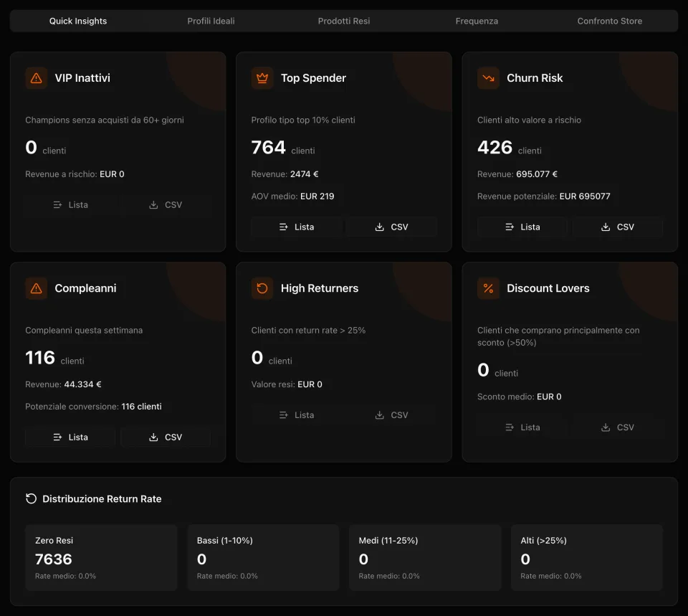Click the Top Spender count 764
Viewport: 688px width, 616px height.
pyautogui.click(x=269, y=148)
